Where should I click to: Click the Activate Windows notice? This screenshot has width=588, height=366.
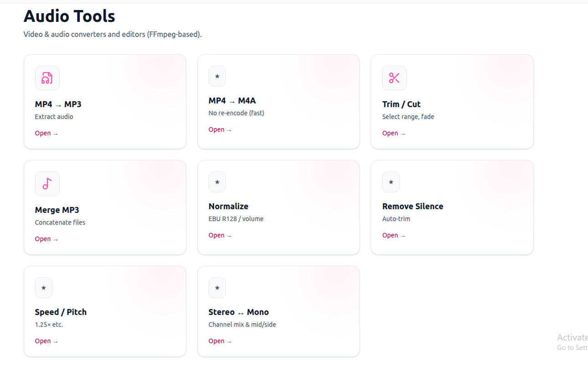tap(572, 341)
